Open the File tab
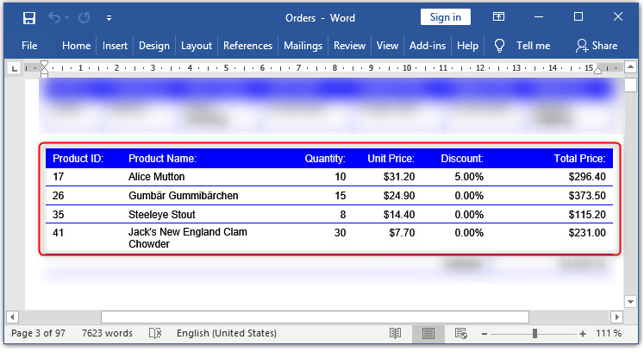Viewport: 644px width, 352px height. pos(29,46)
